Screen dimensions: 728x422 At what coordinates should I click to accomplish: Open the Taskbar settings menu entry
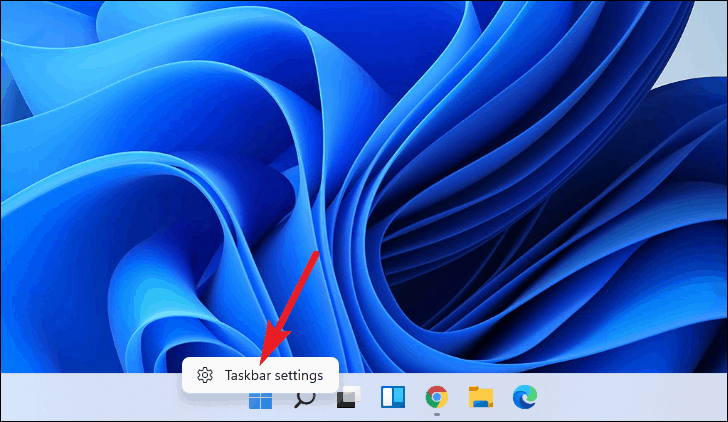coord(260,375)
